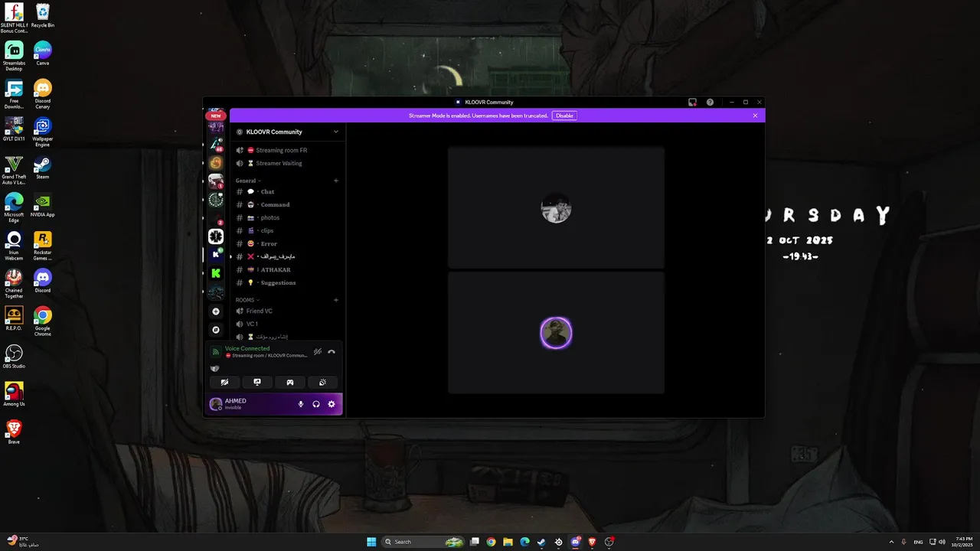Click ENG language indicator in taskbar
This screenshot has height=551, width=980.
[x=918, y=542]
